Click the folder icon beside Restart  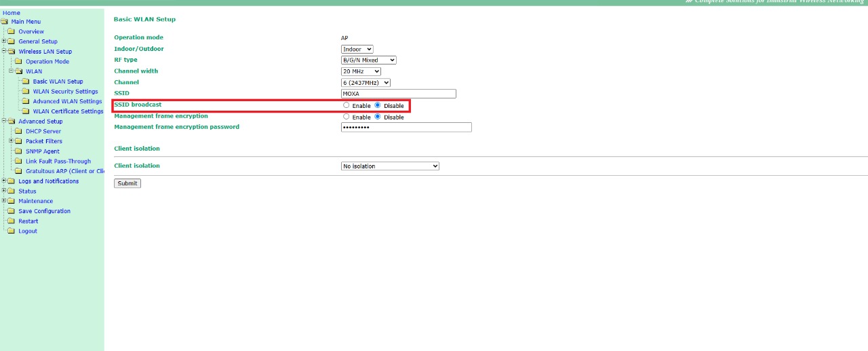pyautogui.click(x=11, y=221)
